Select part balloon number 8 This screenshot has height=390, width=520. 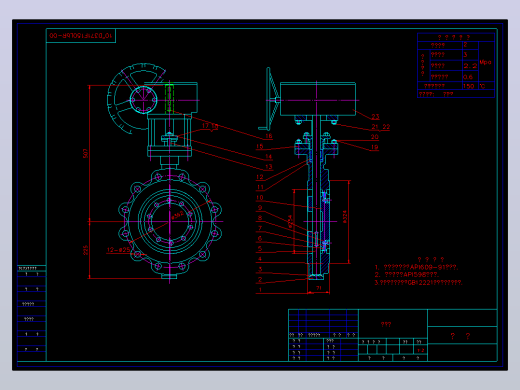260,218
